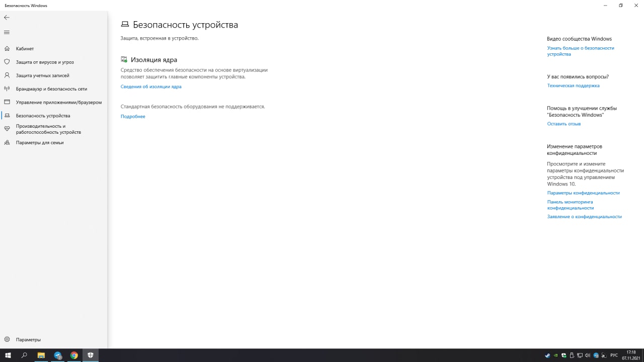The image size is (644, 362).
Task: Click the У вас появились вопросы? heading
Action: tap(578, 77)
